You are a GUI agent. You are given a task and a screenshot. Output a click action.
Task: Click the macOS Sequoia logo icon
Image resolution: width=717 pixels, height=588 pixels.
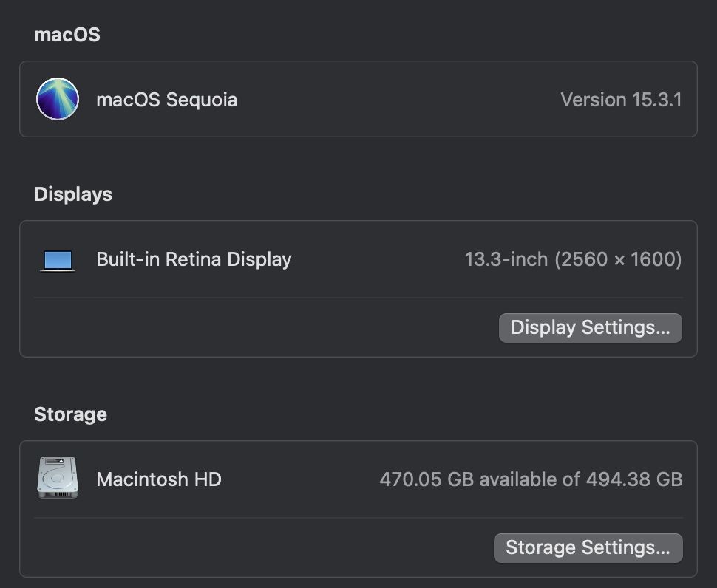pos(58,99)
